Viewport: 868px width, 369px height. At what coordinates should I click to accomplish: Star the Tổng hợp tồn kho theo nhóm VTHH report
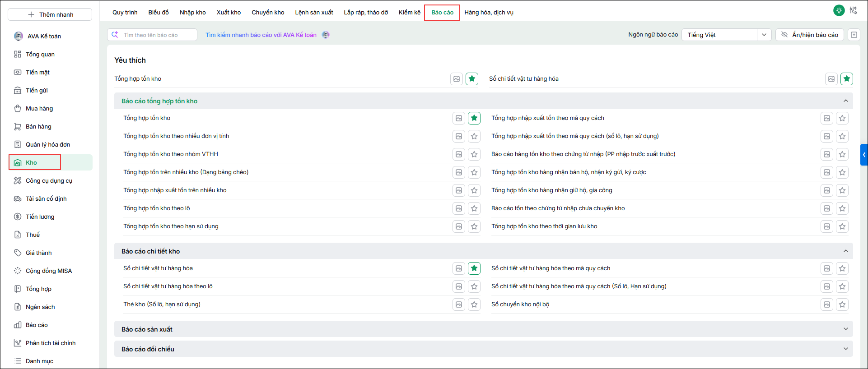(x=474, y=154)
